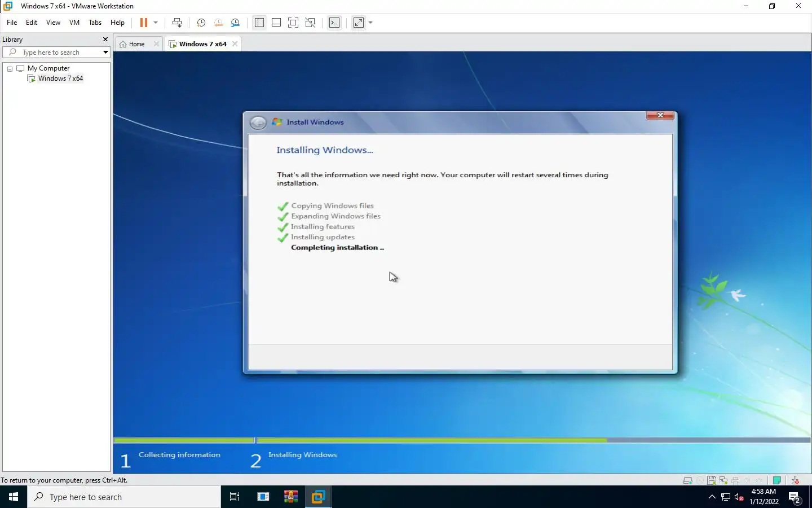Click the back arrow in Install Windows
The height and width of the screenshot is (508, 812).
pyautogui.click(x=258, y=122)
